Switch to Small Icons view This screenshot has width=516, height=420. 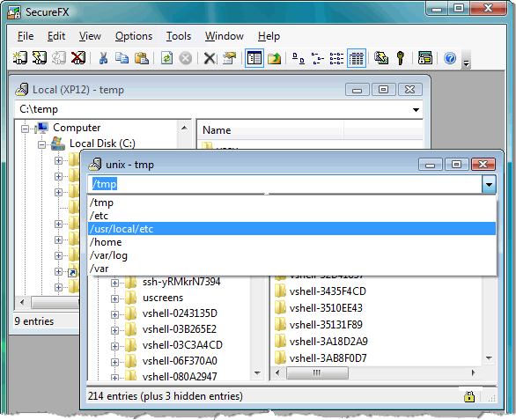pyautogui.click(x=317, y=58)
